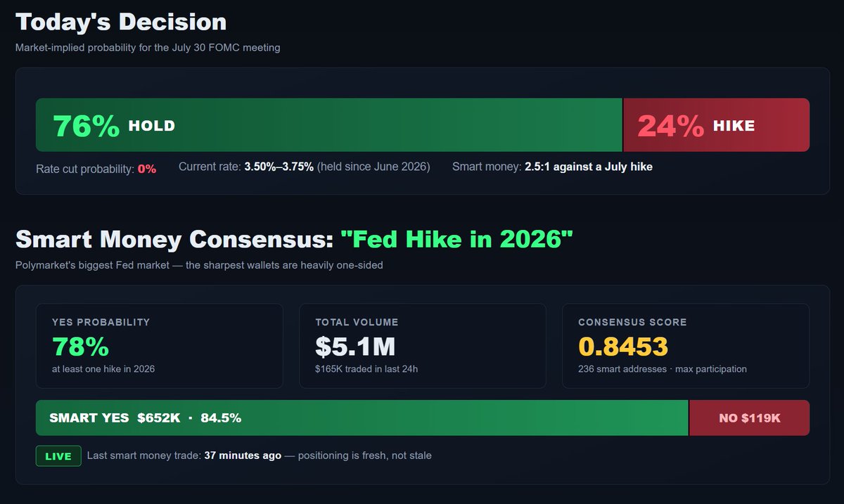844x504 pixels.
Task: Select the TOTAL VOLUME $5.1M card
Action: tap(423, 346)
